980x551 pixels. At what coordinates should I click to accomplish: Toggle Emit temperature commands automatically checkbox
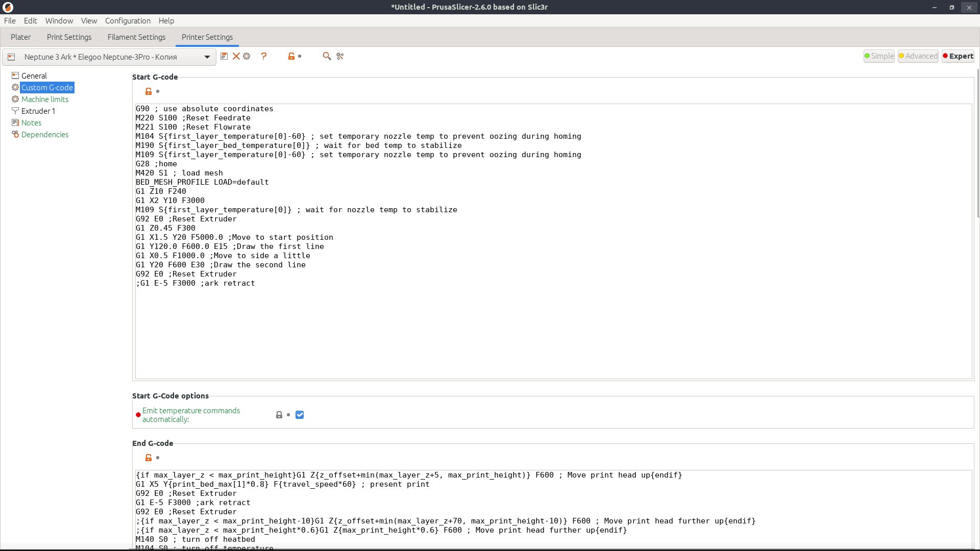click(300, 415)
